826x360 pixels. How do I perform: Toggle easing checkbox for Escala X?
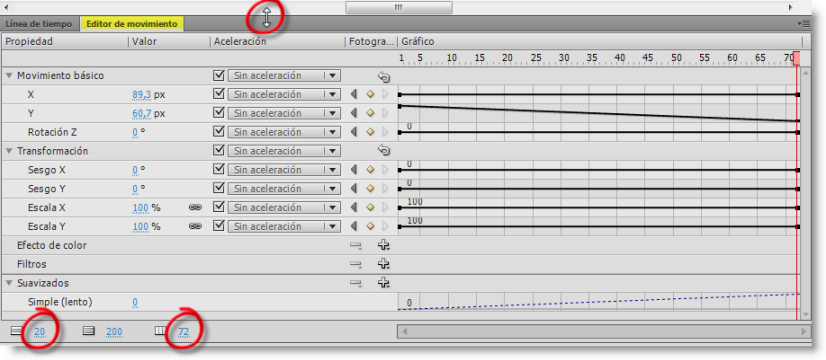219,207
